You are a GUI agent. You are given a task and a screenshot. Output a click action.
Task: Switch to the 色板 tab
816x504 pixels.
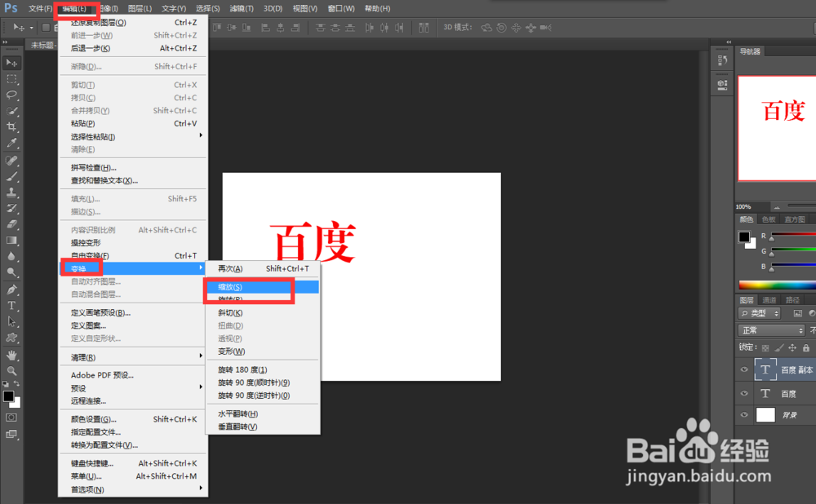pyautogui.click(x=769, y=219)
